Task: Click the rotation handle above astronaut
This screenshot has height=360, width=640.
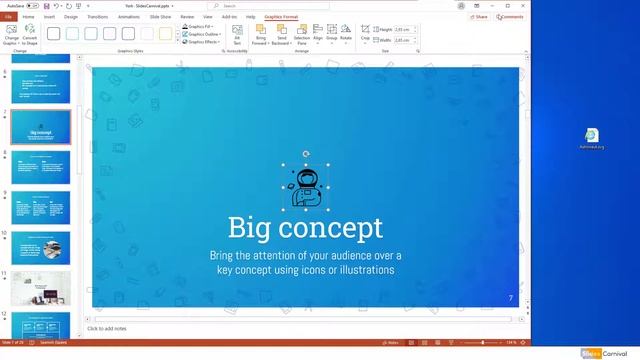Action: point(306,154)
